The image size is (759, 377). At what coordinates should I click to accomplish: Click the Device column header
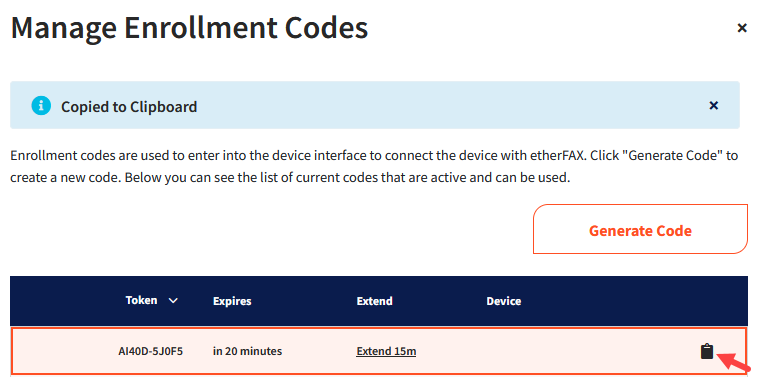504,301
